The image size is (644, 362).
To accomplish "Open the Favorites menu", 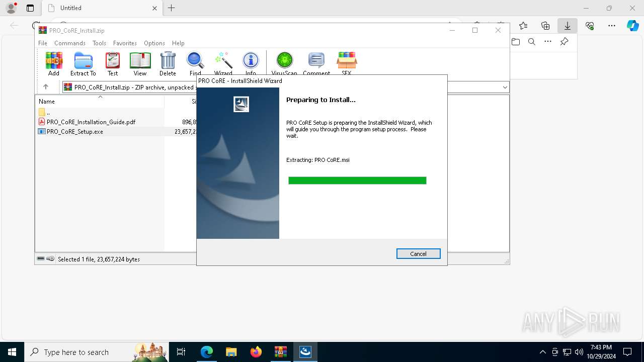I will click(x=125, y=43).
